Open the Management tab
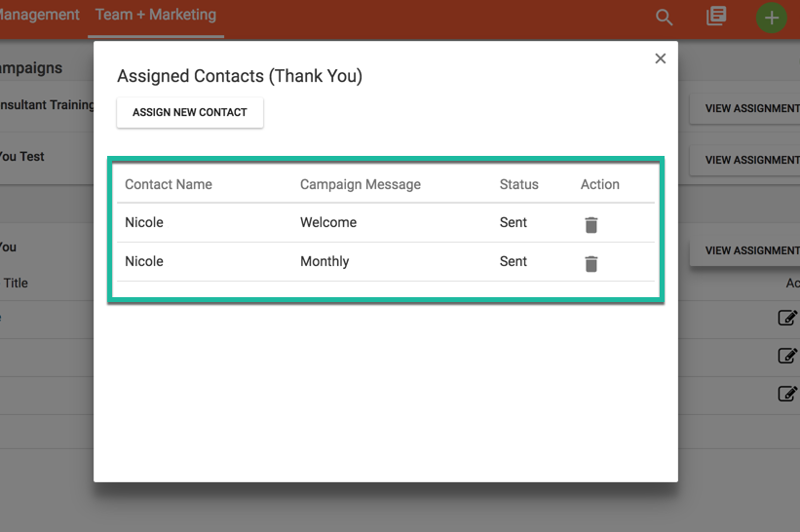 coord(39,16)
